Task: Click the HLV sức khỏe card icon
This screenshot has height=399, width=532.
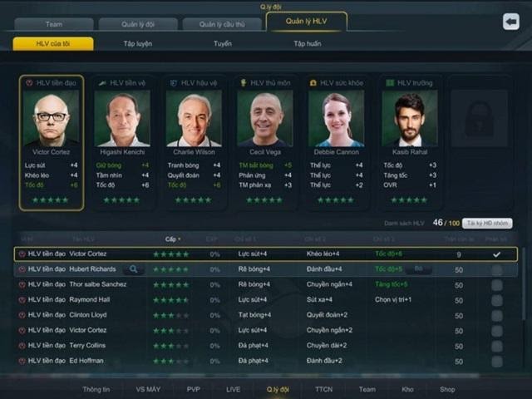Action: pyautogui.click(x=313, y=83)
